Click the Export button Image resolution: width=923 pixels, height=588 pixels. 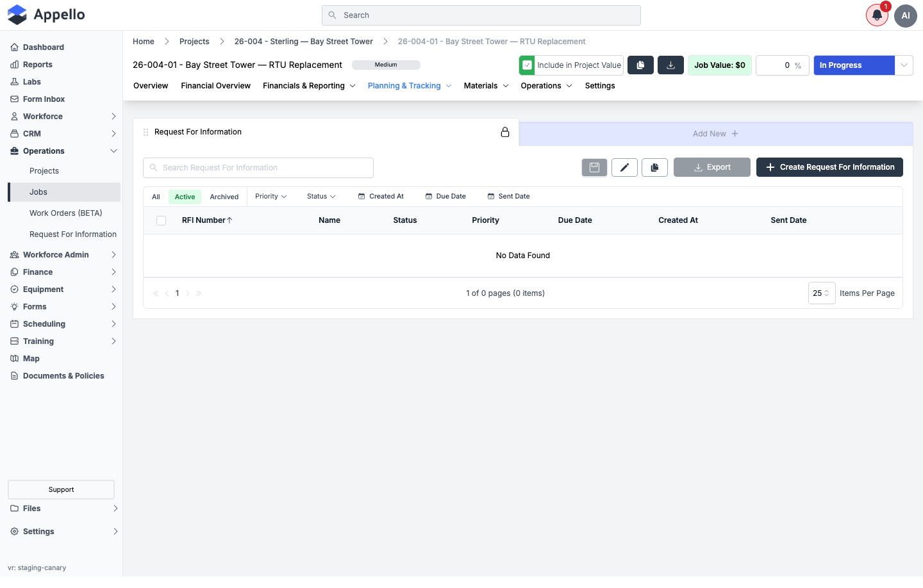[712, 167]
